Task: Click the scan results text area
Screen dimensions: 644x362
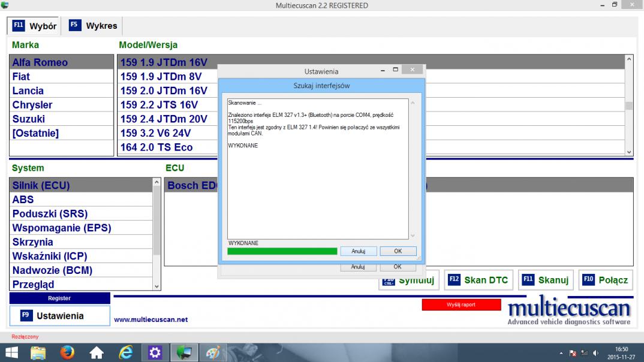Action: pyautogui.click(x=318, y=168)
